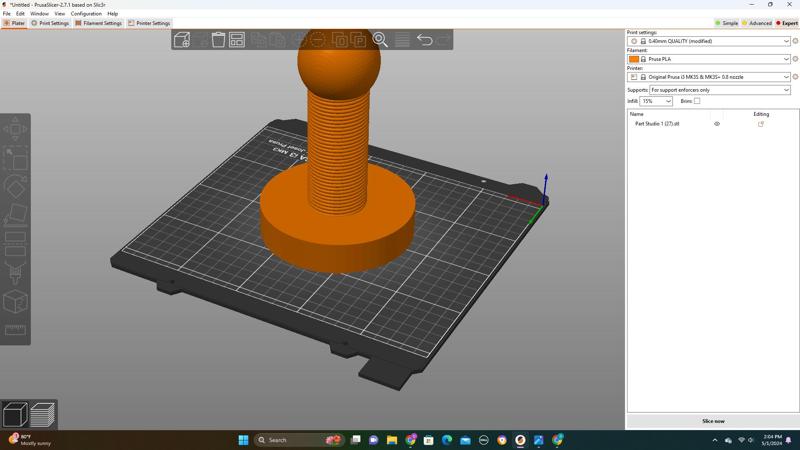The image size is (800, 450).
Task: Open the editing icon for Part Studio 1
Action: 761,124
